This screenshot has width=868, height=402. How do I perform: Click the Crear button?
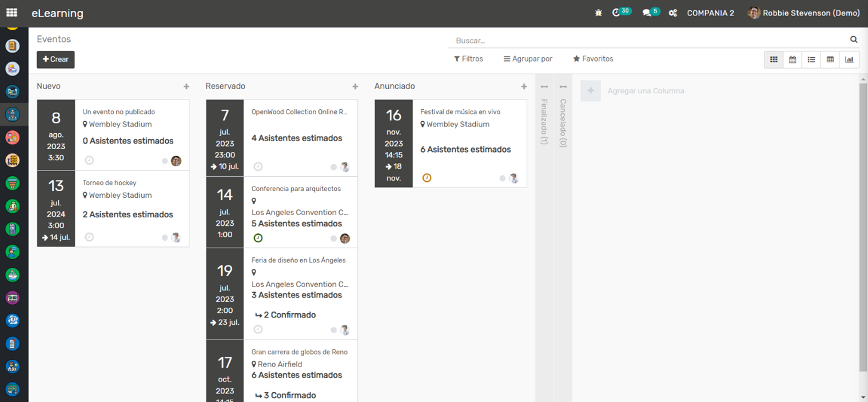55,59
